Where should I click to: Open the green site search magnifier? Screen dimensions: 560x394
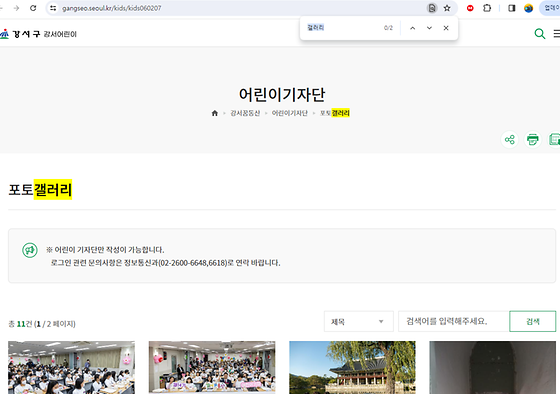540,34
